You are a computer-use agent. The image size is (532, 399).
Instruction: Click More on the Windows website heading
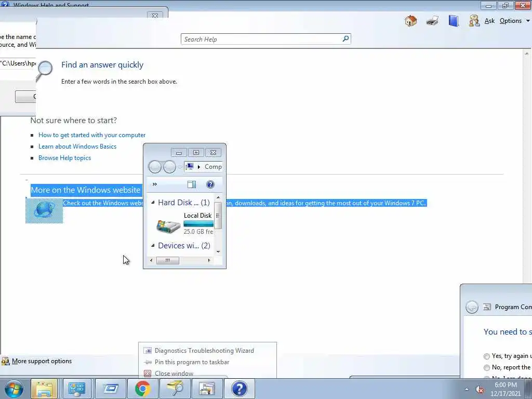(x=86, y=190)
